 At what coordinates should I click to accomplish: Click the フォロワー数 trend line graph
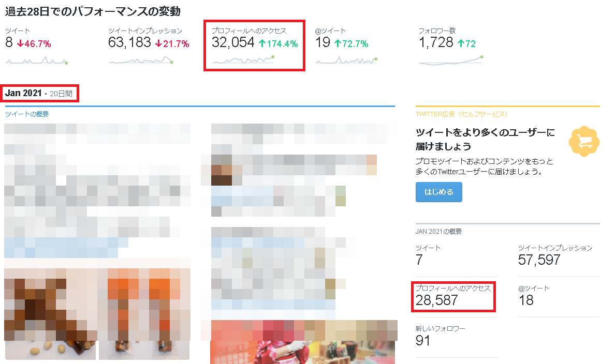(451, 60)
